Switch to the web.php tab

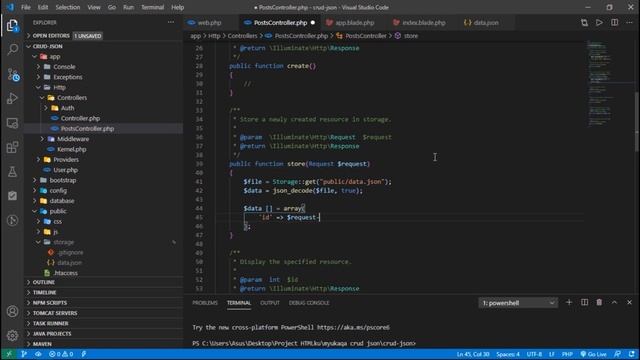pos(209,22)
